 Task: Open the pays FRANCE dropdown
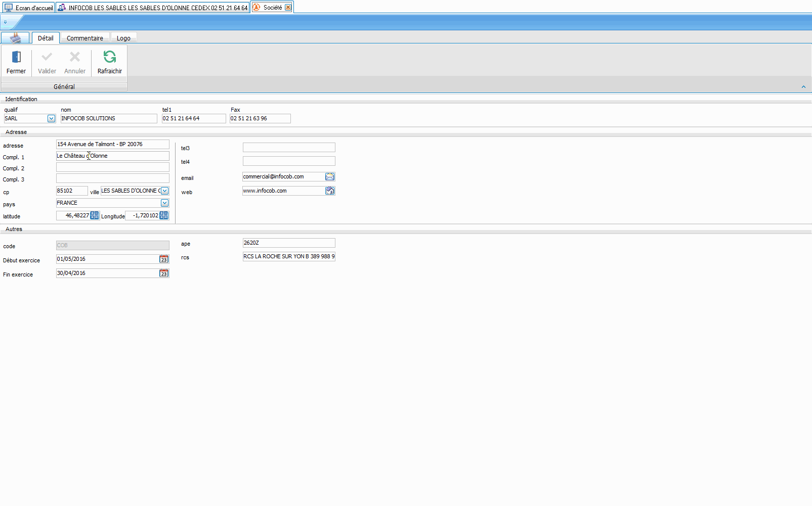(164, 203)
